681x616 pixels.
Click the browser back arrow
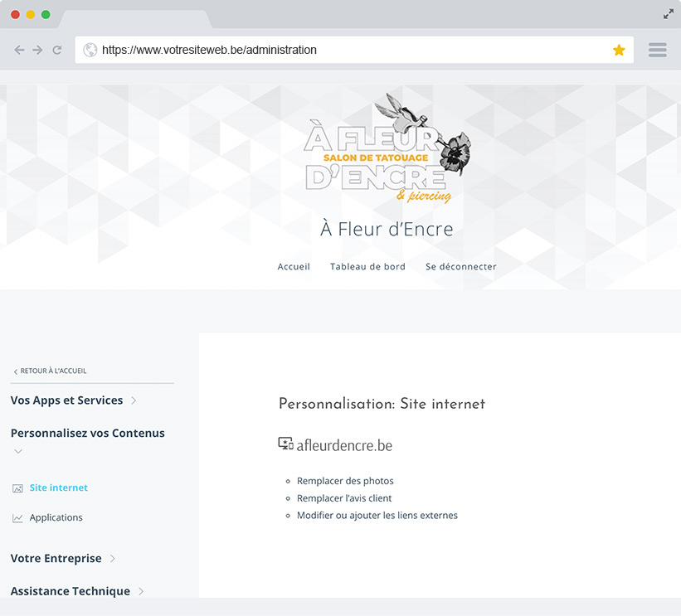[19, 50]
